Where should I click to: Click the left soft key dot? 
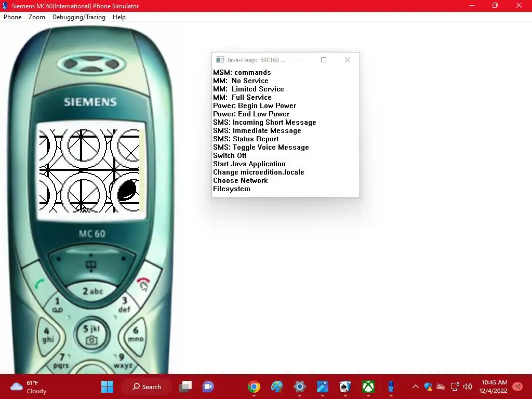click(59, 259)
